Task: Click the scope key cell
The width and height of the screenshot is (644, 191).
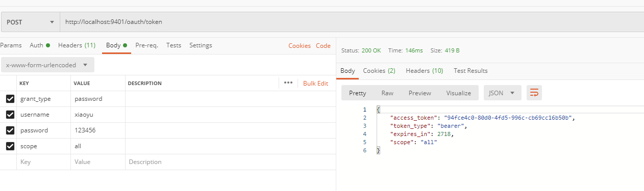Action: (x=44, y=146)
